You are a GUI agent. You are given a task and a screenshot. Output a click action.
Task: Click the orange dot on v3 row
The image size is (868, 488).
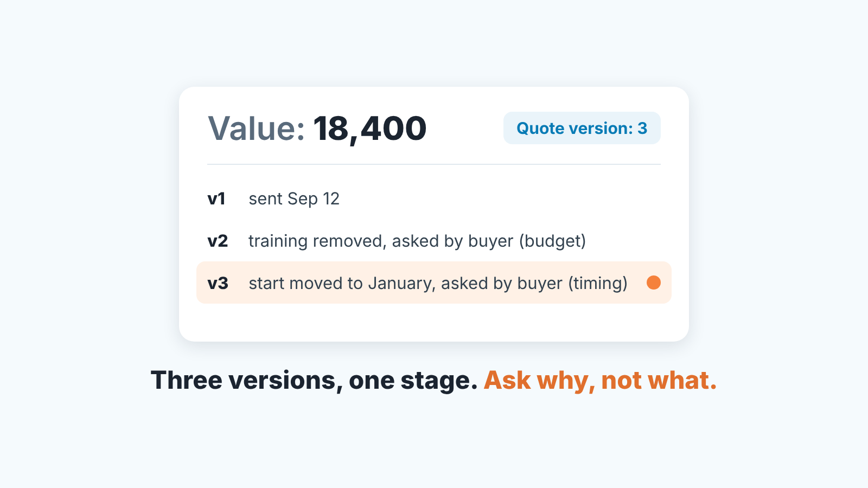tap(654, 282)
